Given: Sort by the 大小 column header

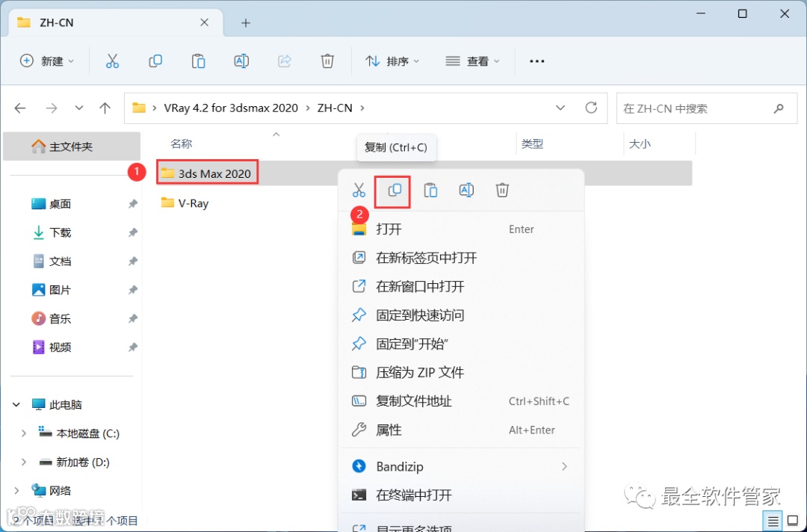Looking at the screenshot, I should pyautogui.click(x=640, y=144).
